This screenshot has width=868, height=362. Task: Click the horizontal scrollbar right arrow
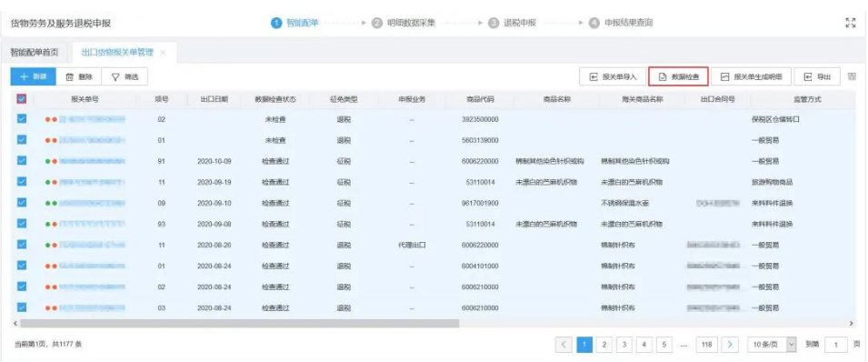(852, 323)
